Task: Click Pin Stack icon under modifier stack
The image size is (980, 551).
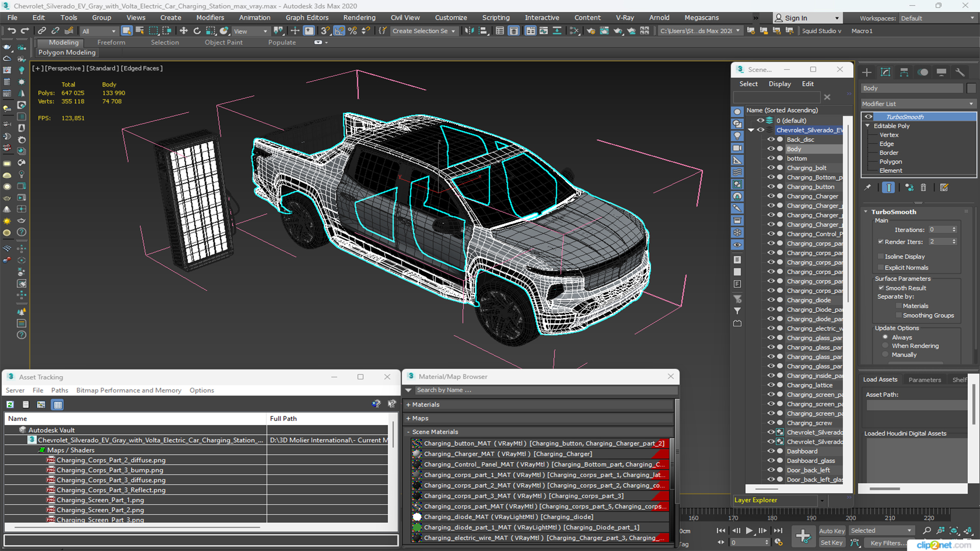Action: click(868, 188)
